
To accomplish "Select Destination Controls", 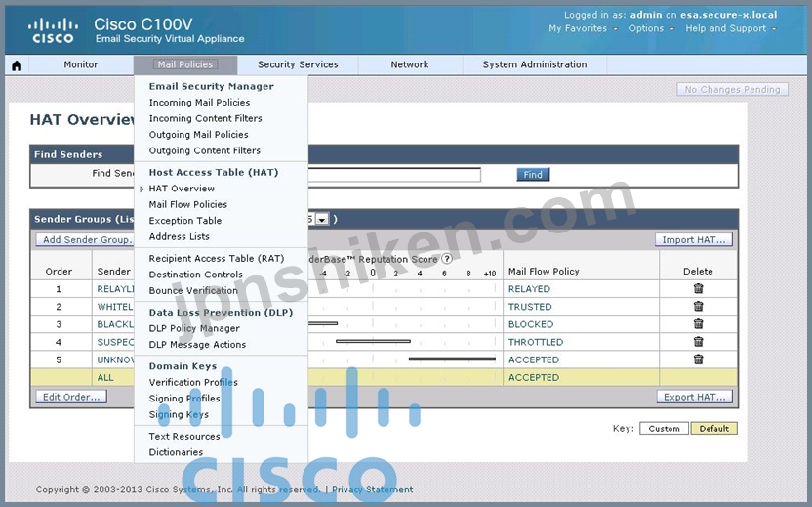I will coord(196,275).
